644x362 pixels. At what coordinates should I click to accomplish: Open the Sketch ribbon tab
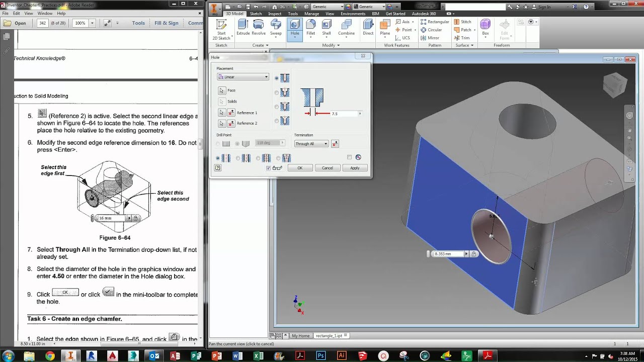click(x=256, y=14)
